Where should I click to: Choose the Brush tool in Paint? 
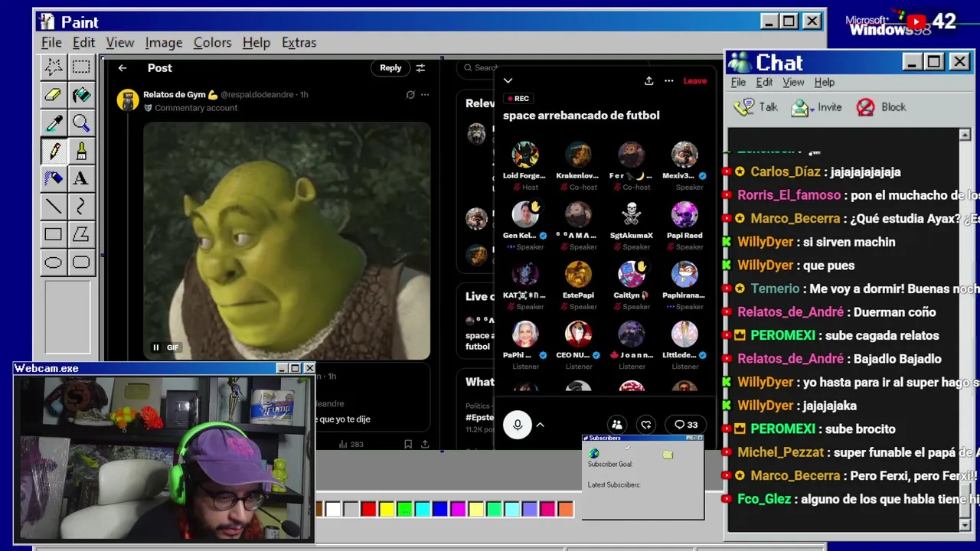click(x=80, y=151)
